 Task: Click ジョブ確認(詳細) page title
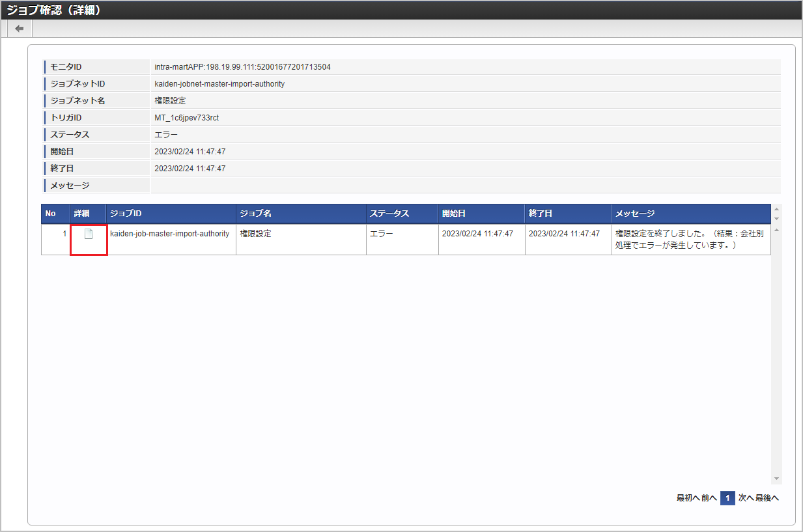click(53, 10)
